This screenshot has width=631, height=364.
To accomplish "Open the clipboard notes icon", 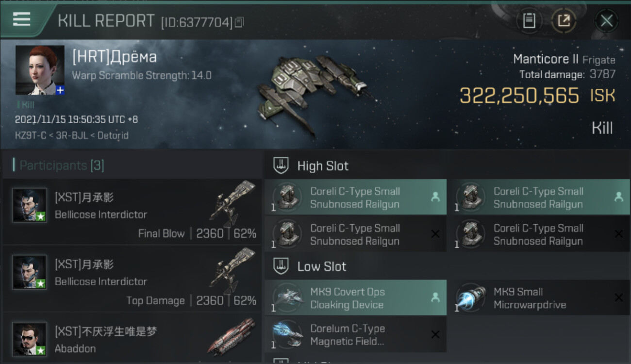I will coord(529,21).
